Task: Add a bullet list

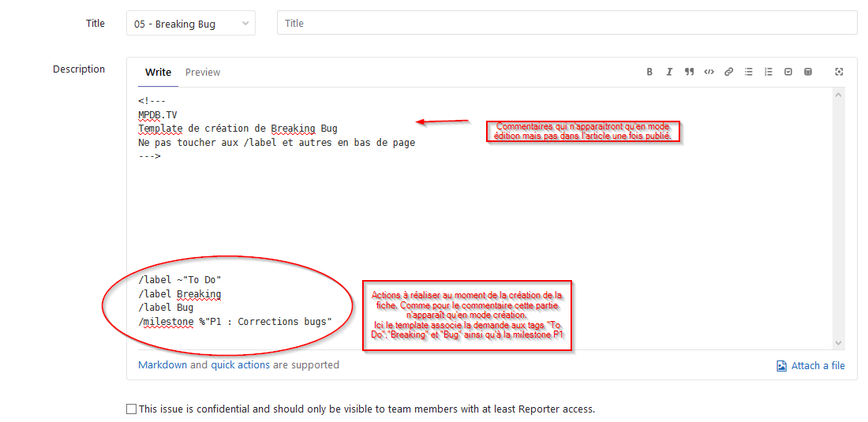Action: pos(749,72)
